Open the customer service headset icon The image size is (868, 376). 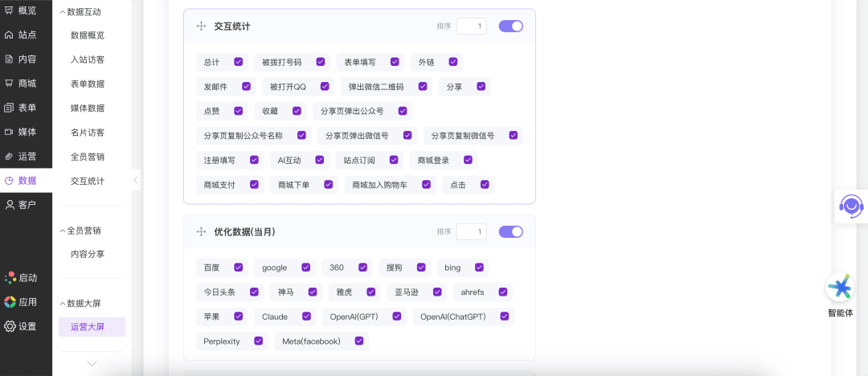pos(851,206)
